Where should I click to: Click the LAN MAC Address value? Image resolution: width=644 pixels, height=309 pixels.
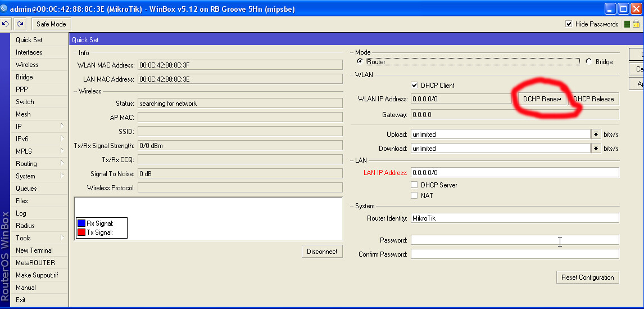click(240, 79)
